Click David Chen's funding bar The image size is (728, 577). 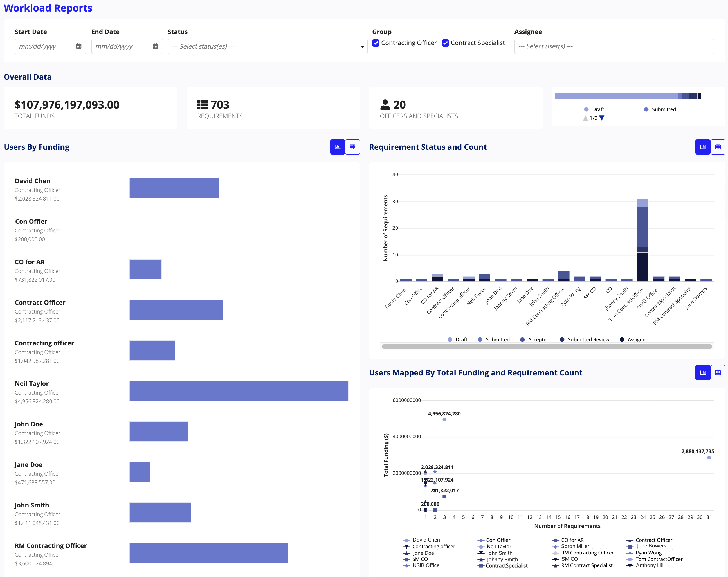(174, 188)
